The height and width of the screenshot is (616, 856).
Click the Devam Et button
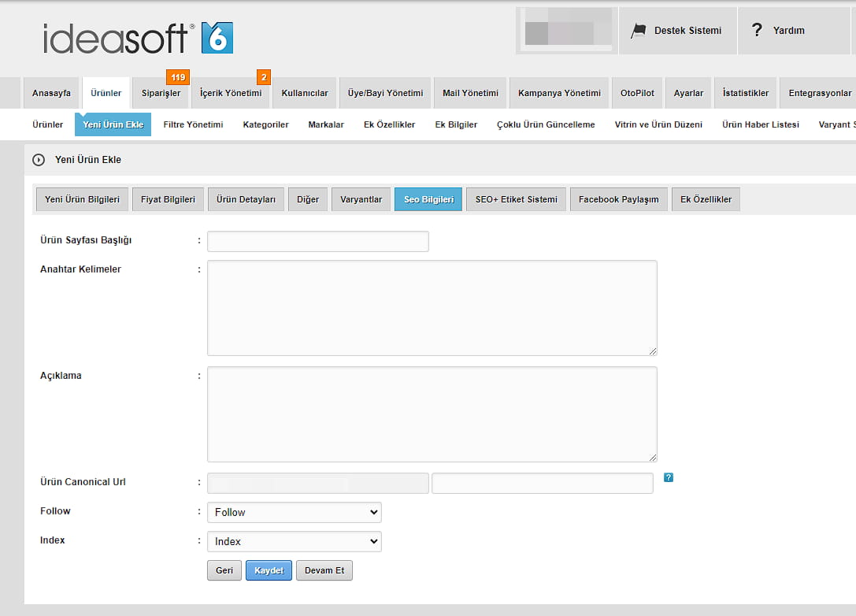pyautogui.click(x=324, y=570)
